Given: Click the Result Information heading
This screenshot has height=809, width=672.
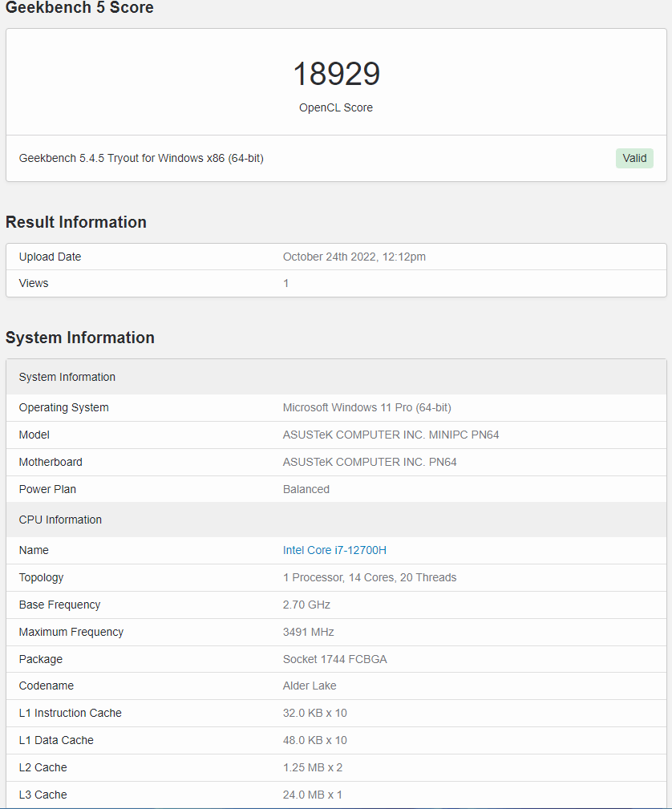Looking at the screenshot, I should tap(76, 222).
